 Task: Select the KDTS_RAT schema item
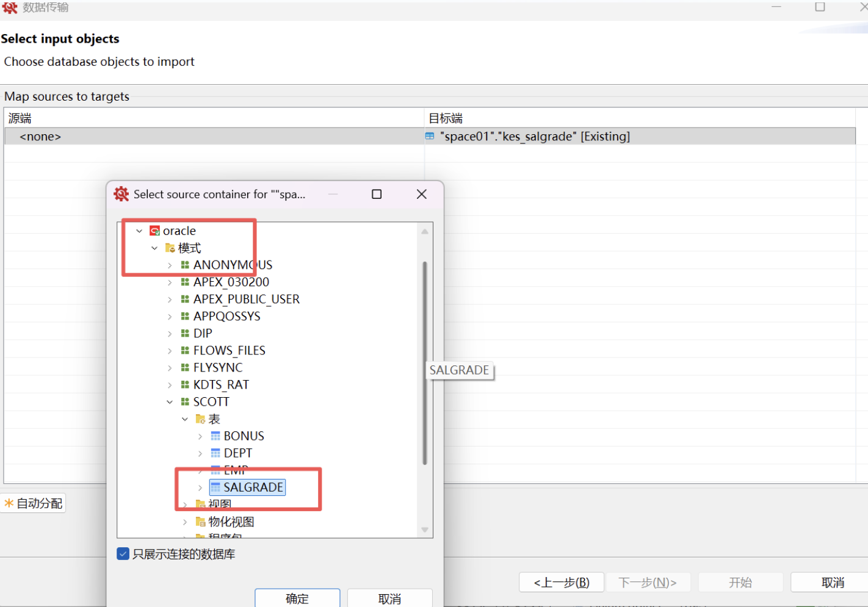click(x=221, y=385)
